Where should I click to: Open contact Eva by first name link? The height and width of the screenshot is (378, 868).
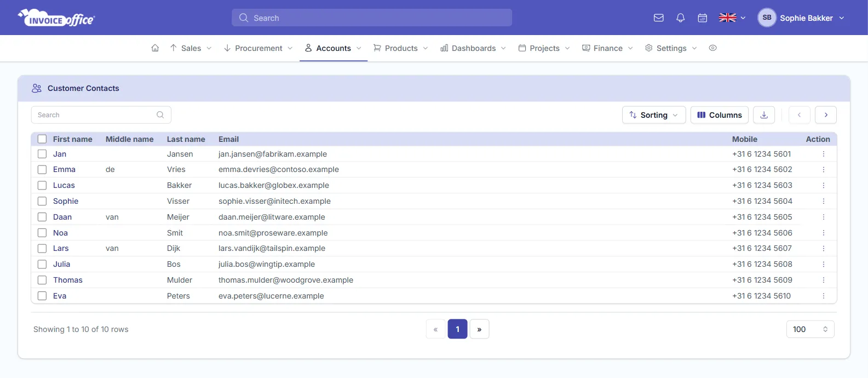click(60, 296)
